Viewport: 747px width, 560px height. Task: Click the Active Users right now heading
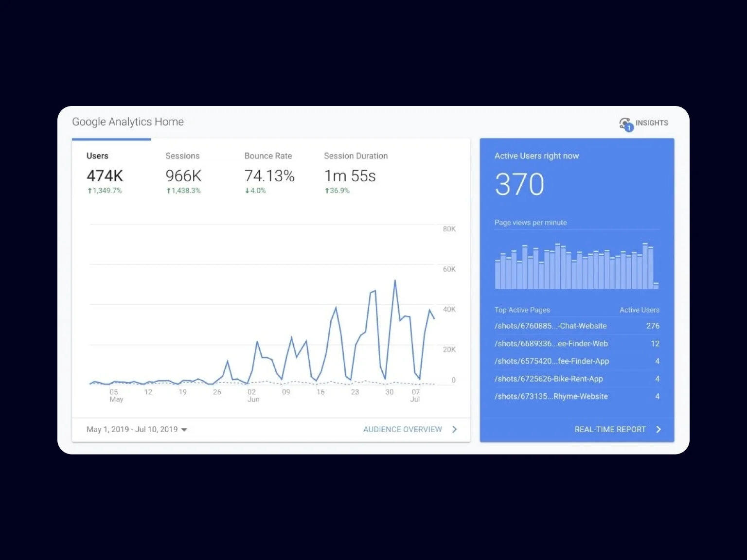(x=536, y=156)
